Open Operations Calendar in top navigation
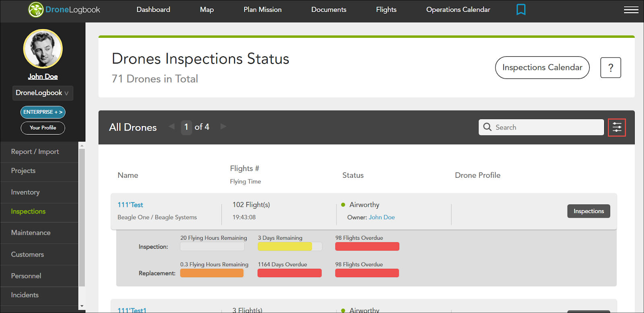 [x=458, y=10]
